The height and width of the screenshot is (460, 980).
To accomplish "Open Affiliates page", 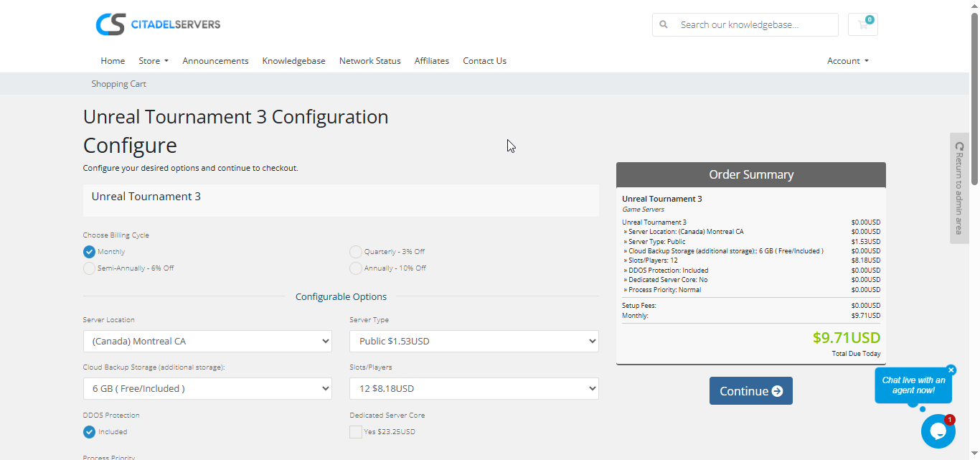I will (432, 61).
